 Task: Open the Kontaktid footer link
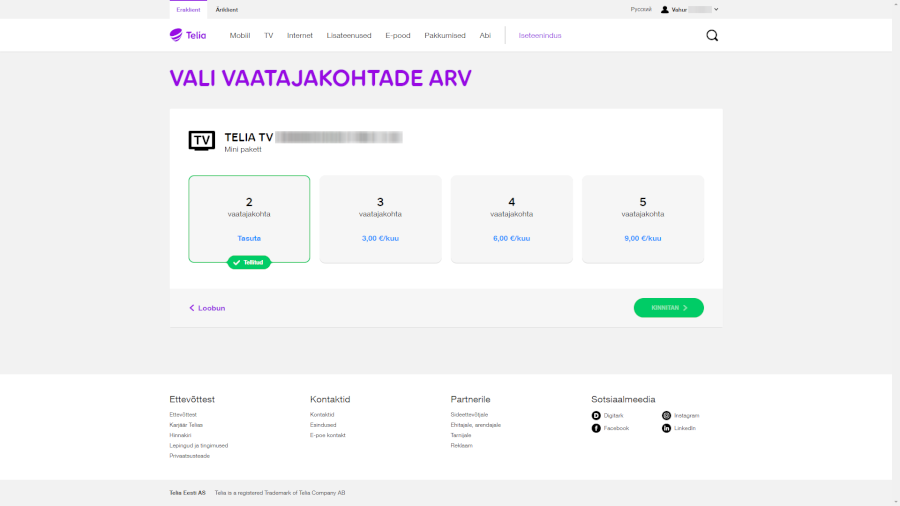322,414
